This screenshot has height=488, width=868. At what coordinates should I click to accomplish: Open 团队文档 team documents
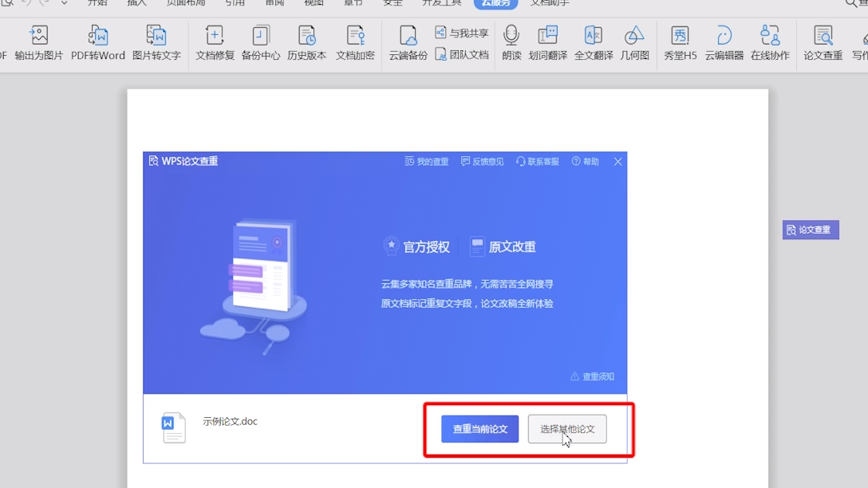click(462, 54)
